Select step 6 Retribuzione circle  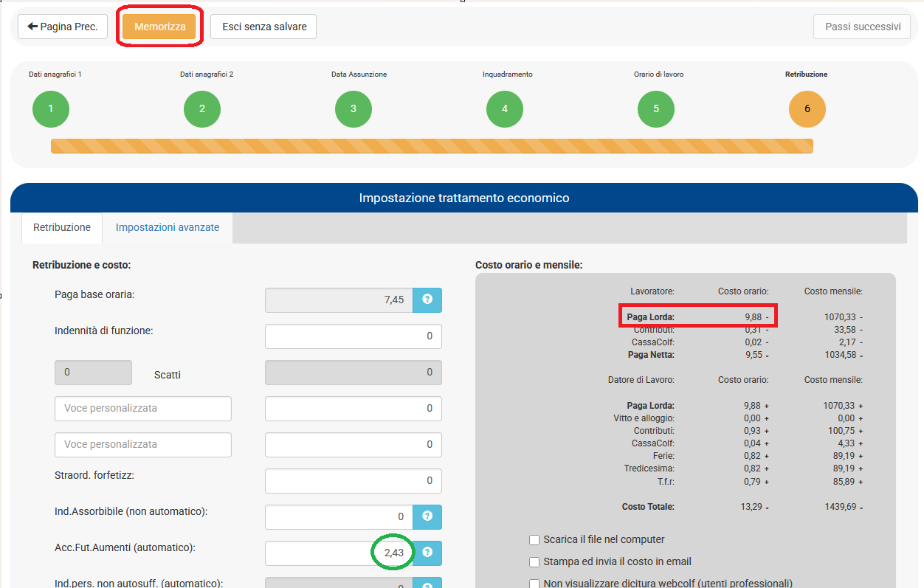pyautogui.click(x=807, y=109)
